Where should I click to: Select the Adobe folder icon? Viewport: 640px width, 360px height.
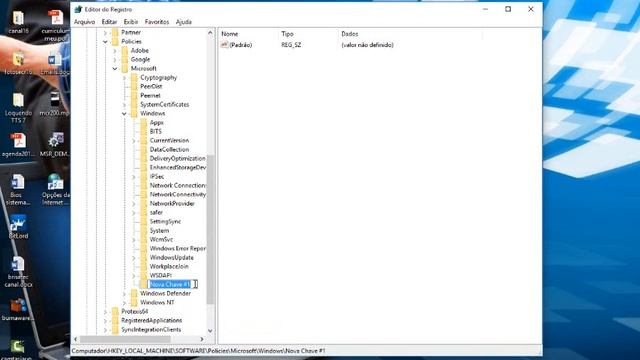coord(125,51)
